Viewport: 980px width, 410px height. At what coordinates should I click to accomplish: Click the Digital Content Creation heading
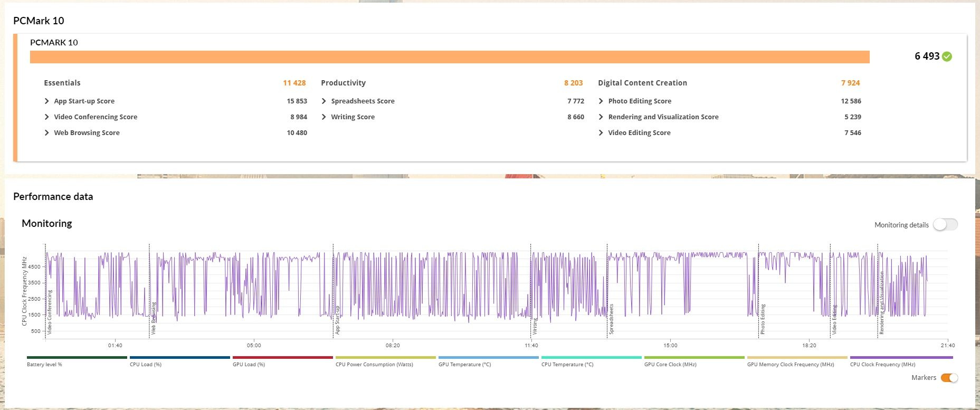643,83
